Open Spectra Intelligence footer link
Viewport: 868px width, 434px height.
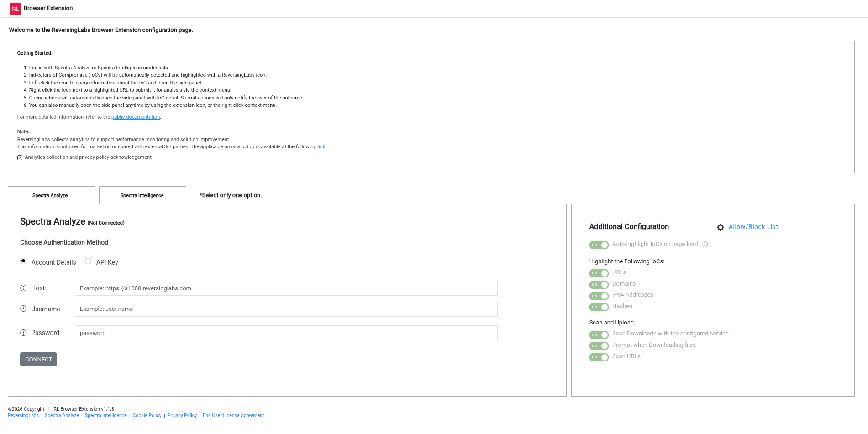106,416
